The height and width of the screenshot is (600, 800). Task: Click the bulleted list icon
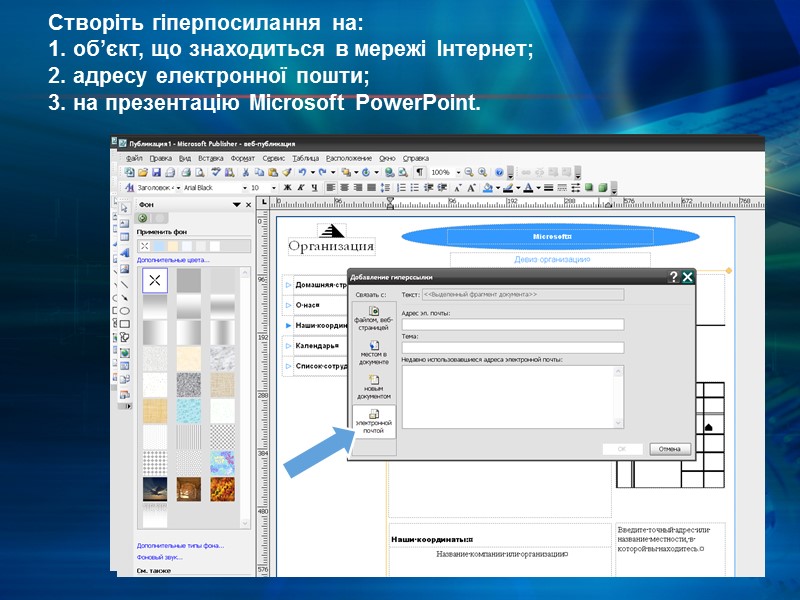coord(415,188)
